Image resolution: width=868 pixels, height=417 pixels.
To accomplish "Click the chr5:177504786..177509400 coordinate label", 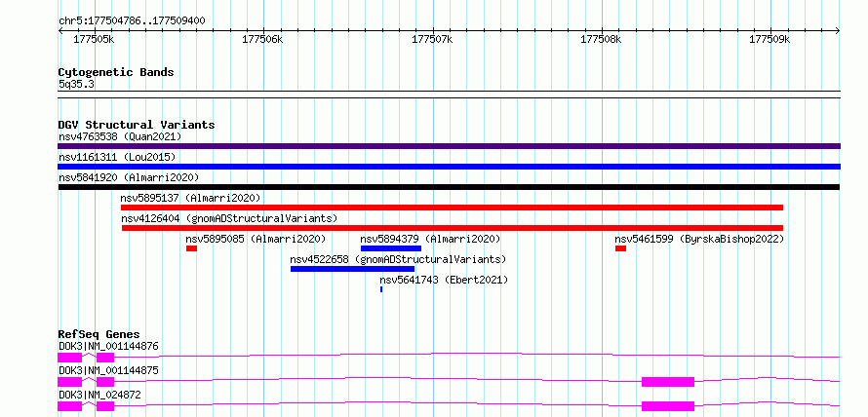I will coord(132,21).
